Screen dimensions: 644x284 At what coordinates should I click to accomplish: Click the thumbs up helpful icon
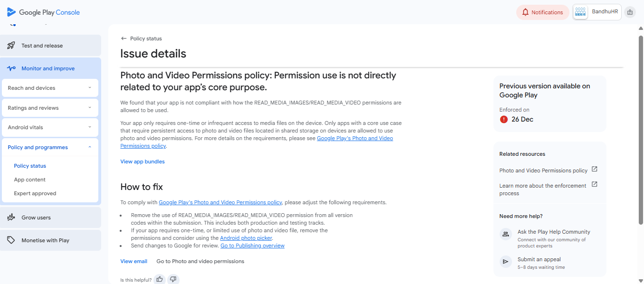(160, 279)
